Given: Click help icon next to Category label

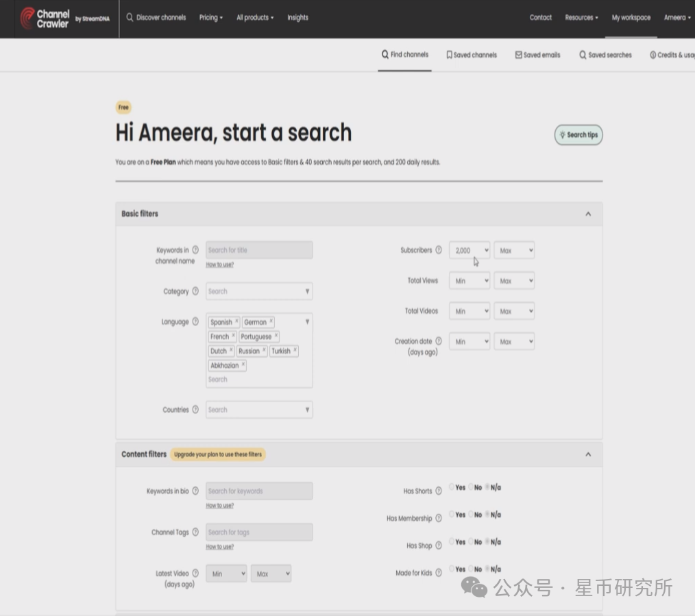Looking at the screenshot, I should [195, 291].
